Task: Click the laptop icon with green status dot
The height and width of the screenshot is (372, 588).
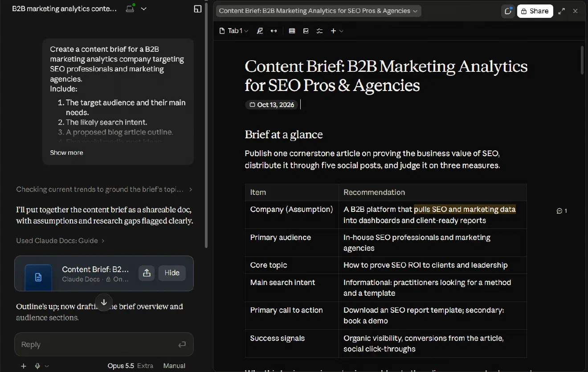Action: coord(130,8)
